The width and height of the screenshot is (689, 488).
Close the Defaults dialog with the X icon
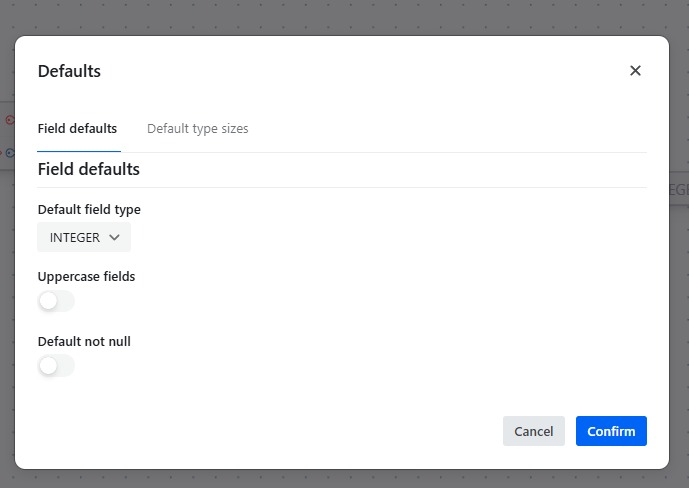(635, 71)
